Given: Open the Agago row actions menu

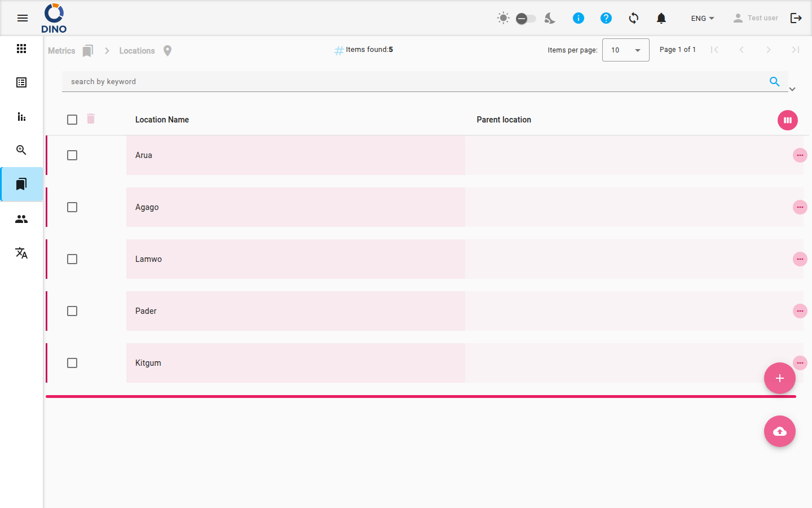Looking at the screenshot, I should 800,207.
